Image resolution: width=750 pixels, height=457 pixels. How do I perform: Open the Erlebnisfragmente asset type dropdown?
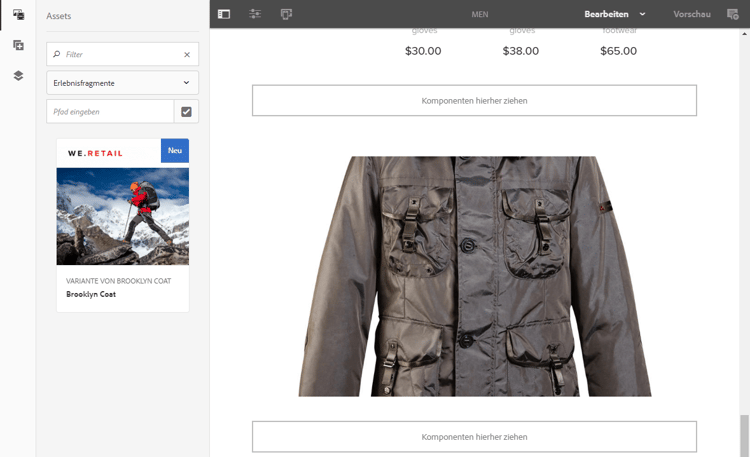122,83
